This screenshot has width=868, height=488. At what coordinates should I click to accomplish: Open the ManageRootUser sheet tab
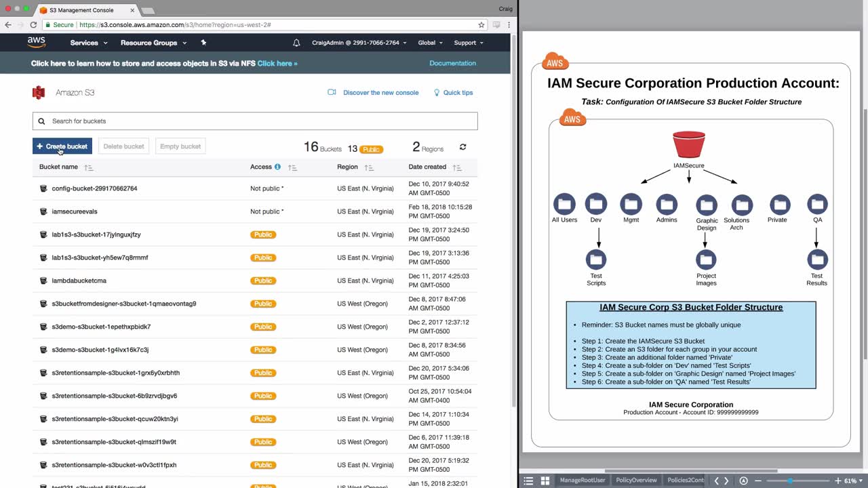click(582, 481)
